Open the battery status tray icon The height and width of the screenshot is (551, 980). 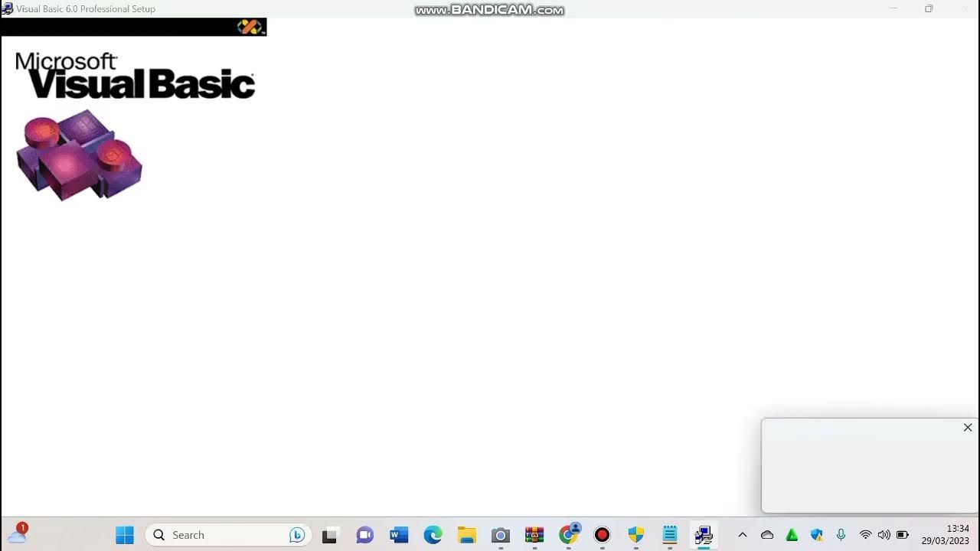[903, 535]
